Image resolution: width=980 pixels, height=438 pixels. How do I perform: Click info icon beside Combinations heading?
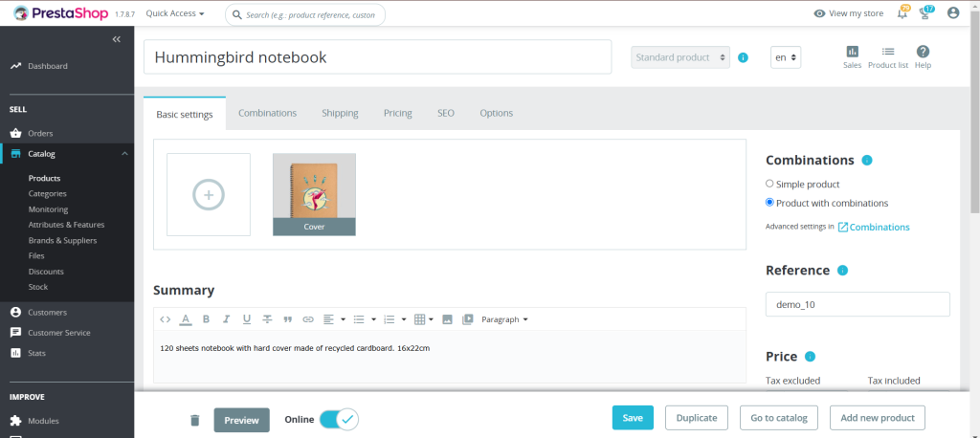(x=867, y=160)
